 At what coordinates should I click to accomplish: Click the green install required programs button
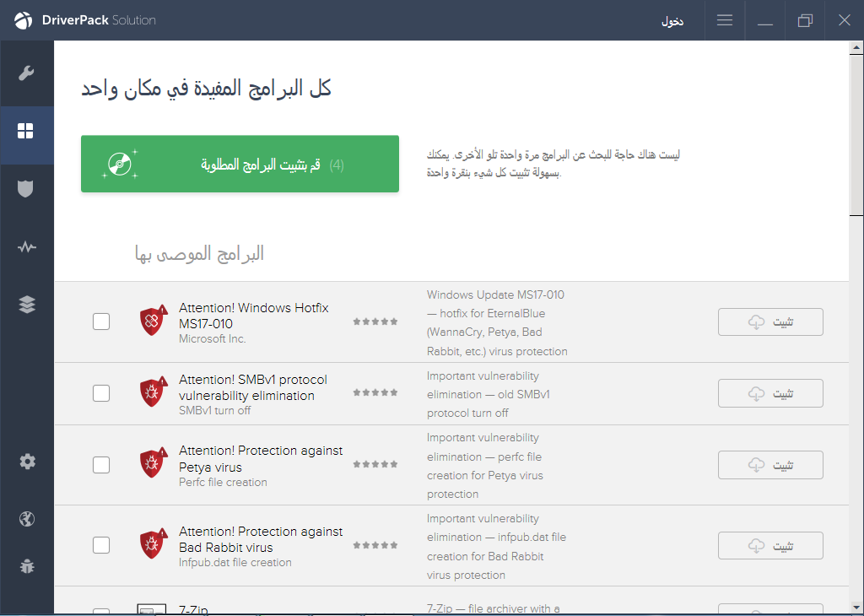240,164
